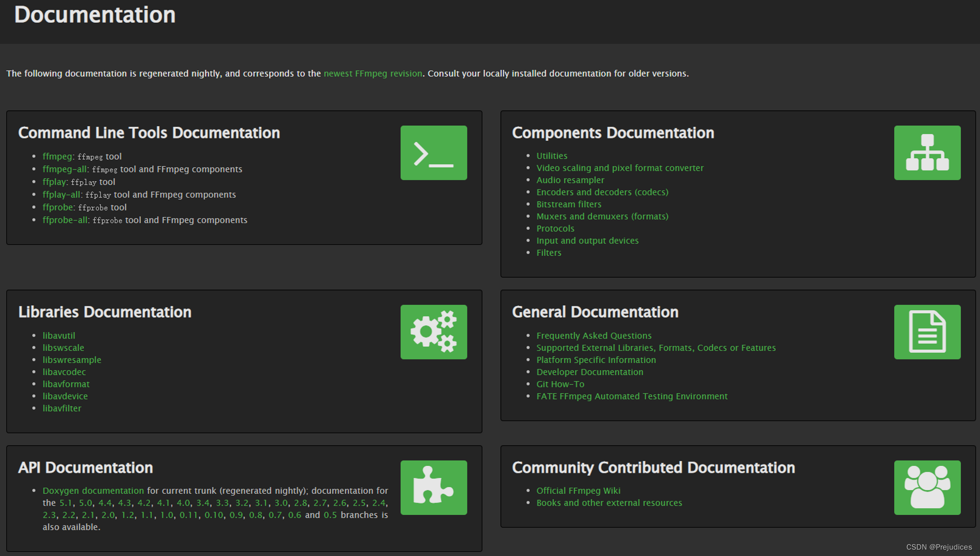
Task: Open the libavutil library link
Action: pyautogui.click(x=59, y=336)
